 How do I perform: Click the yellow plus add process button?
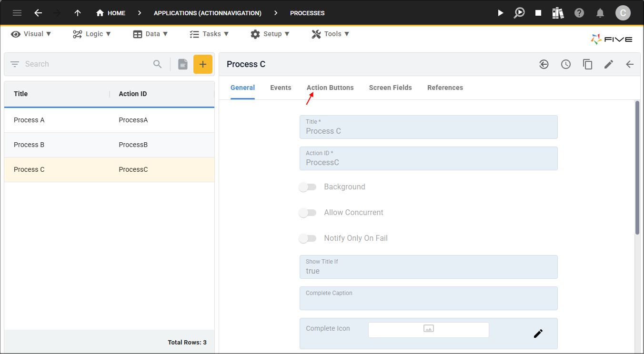[x=202, y=64]
